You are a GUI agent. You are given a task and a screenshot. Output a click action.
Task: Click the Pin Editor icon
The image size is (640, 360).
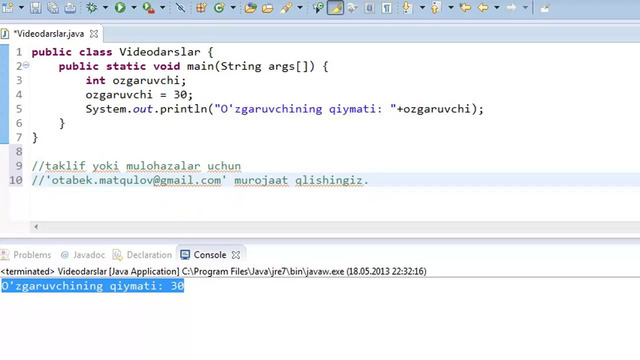544,7
